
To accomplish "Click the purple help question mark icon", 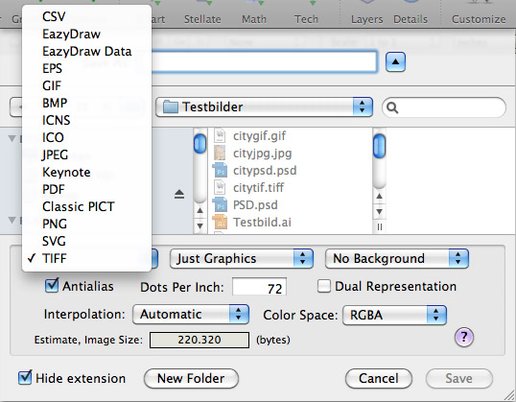I will (464, 337).
